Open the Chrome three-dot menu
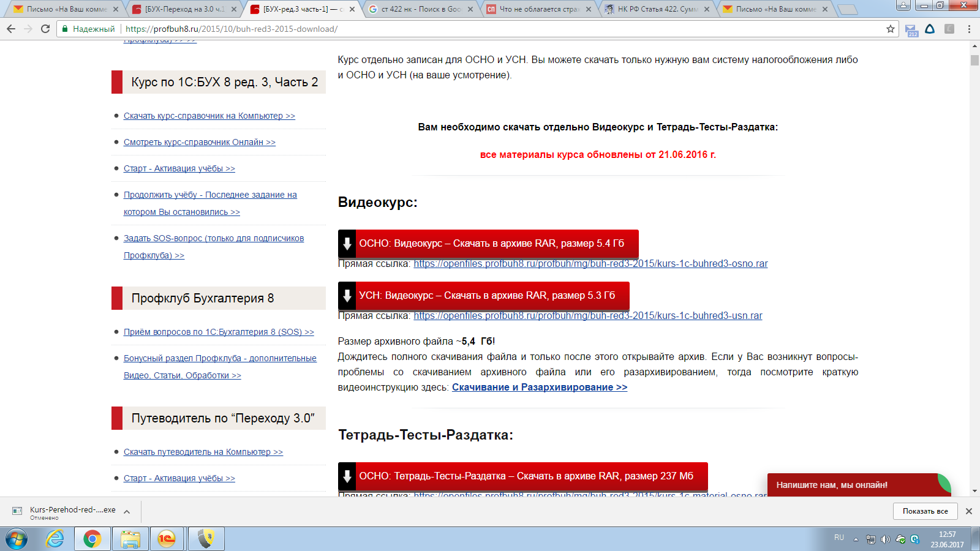This screenshot has height=551, width=980. tap(969, 29)
